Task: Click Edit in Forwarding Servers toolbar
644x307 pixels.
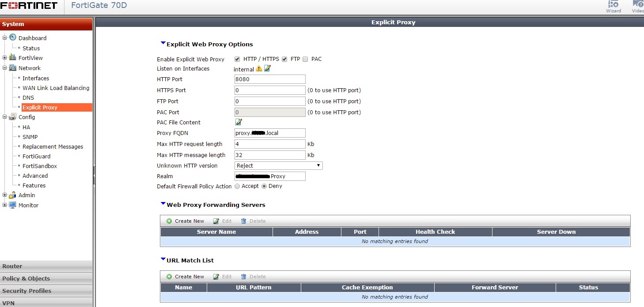Action: tap(223, 221)
